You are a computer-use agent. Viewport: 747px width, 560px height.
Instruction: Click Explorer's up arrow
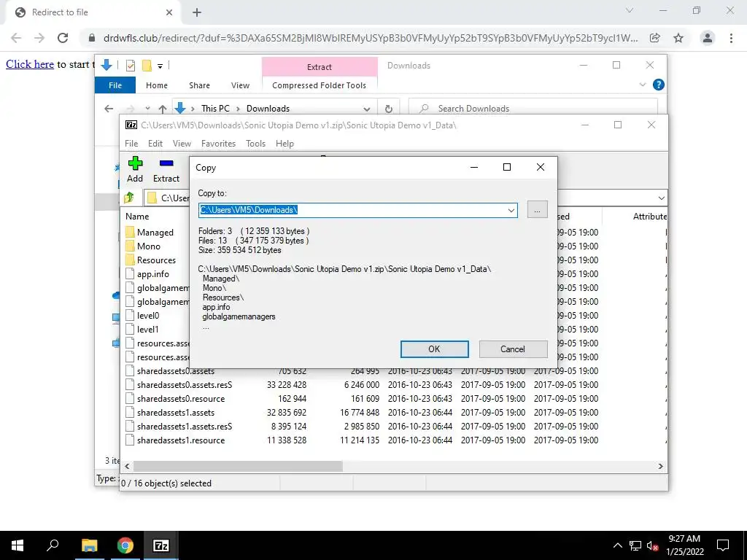click(x=163, y=109)
